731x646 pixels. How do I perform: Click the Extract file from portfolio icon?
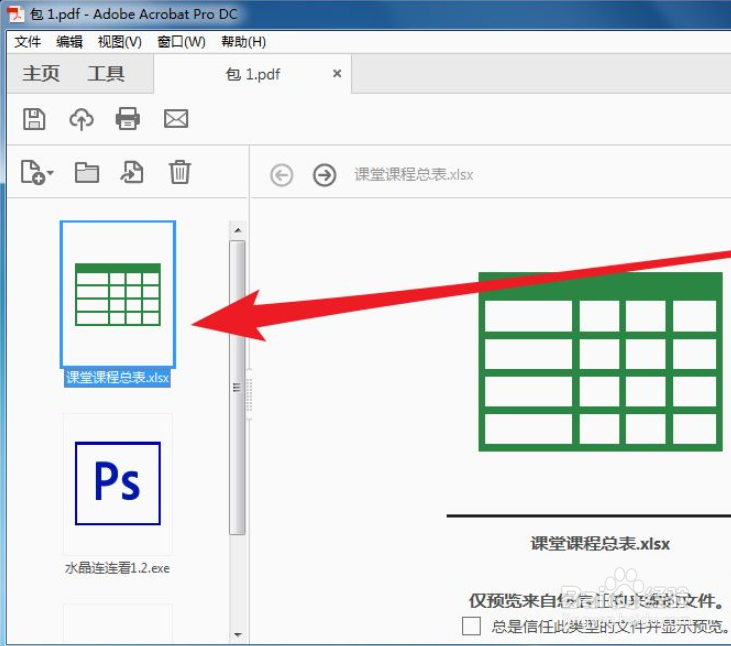point(132,172)
